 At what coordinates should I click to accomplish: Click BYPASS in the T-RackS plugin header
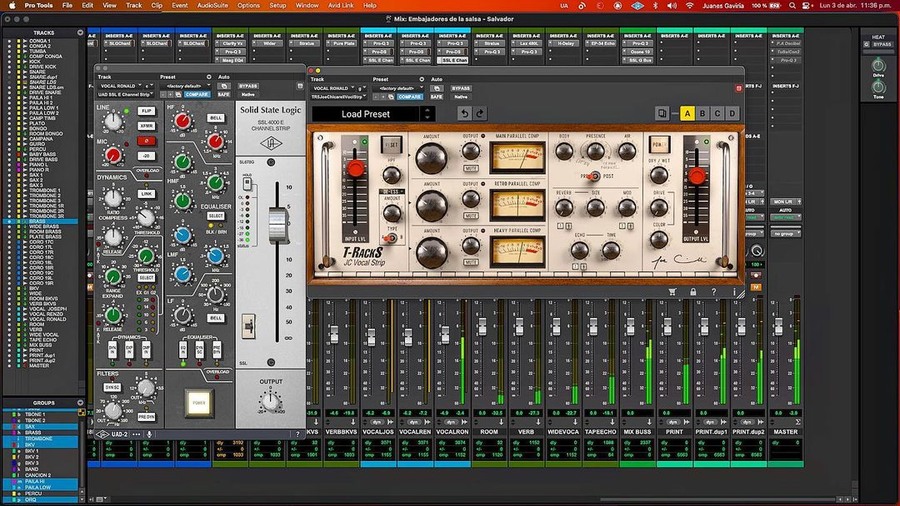point(461,88)
